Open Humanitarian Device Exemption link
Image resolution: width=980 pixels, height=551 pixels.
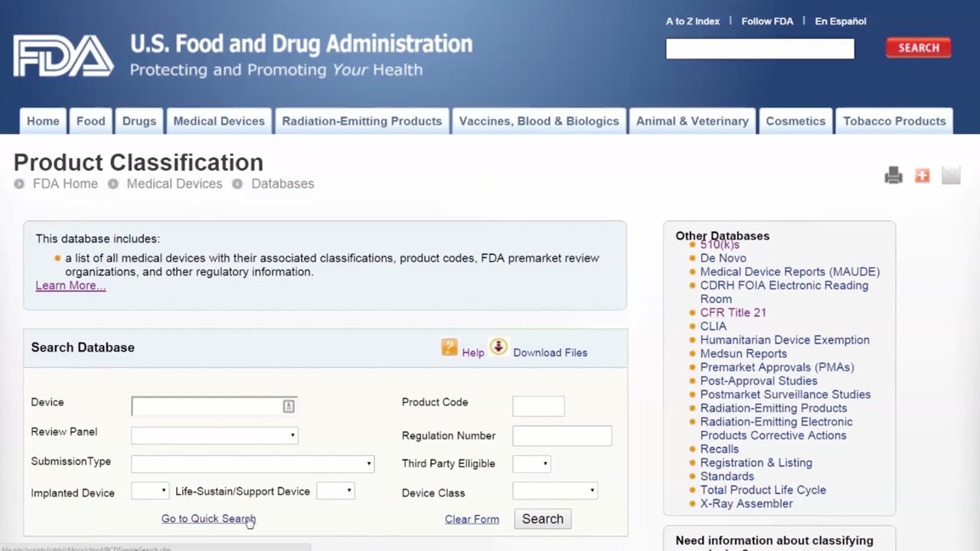785,340
